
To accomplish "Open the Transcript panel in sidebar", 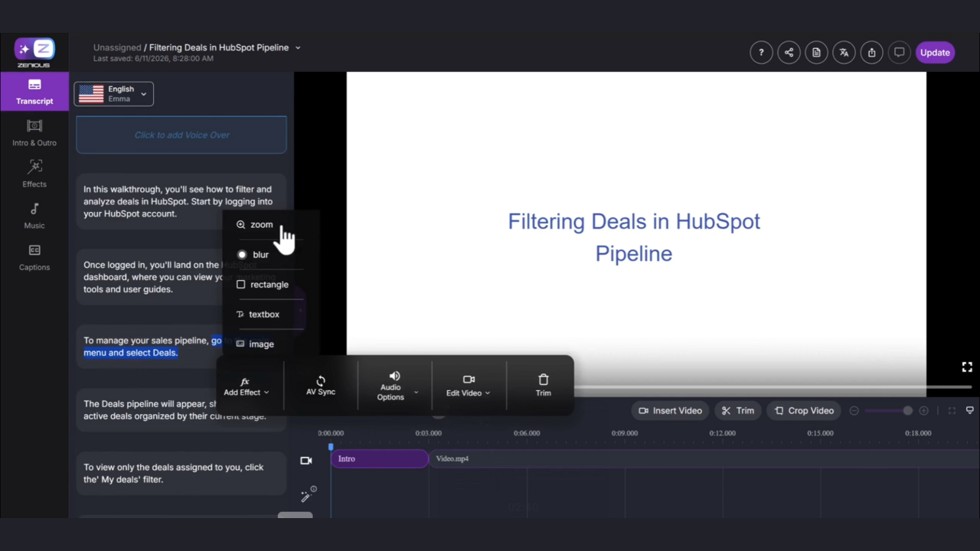I will tap(34, 91).
